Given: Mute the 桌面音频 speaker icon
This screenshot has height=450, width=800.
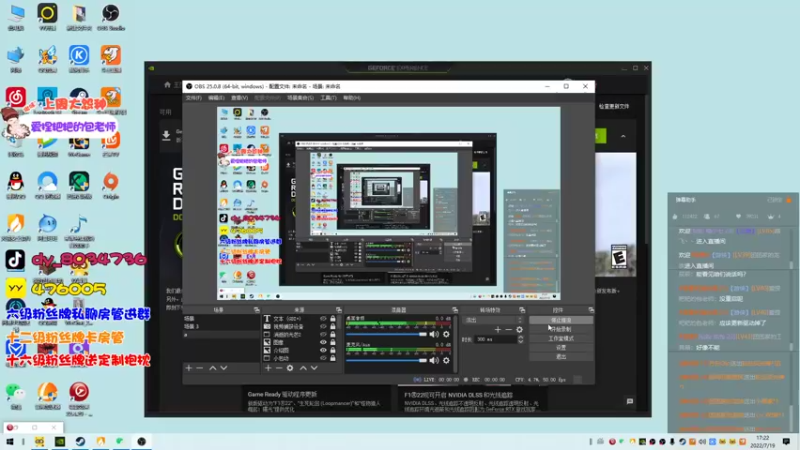Looking at the screenshot, I should click(x=434, y=334).
